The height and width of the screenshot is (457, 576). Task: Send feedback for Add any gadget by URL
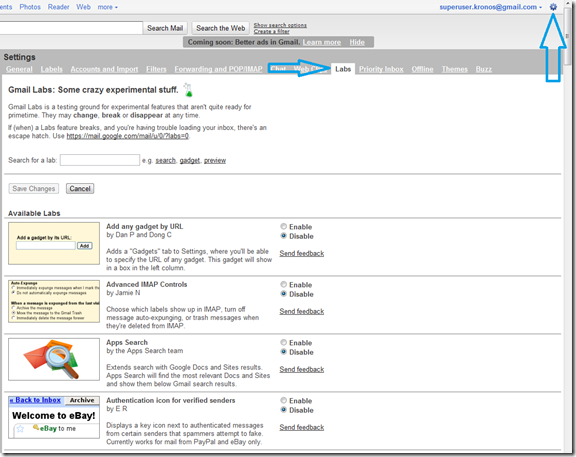coord(302,253)
